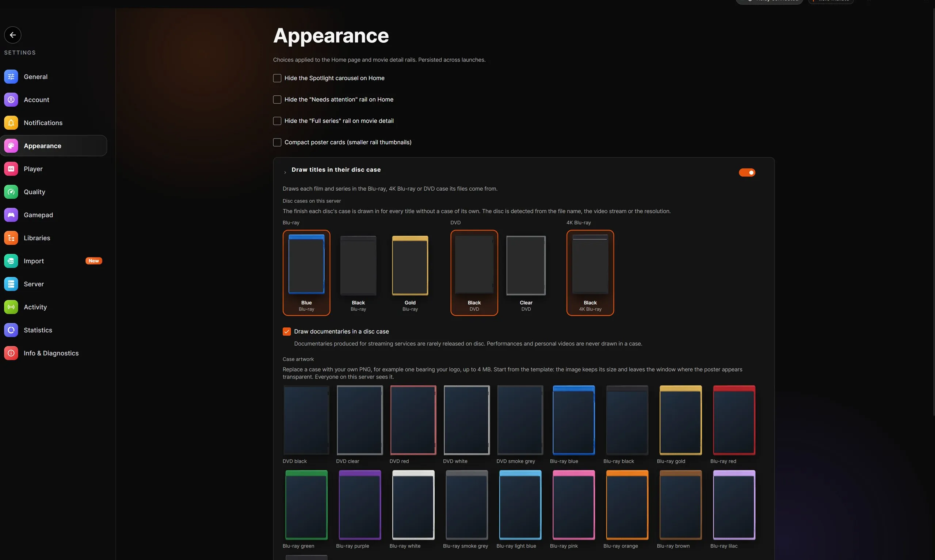Select the Black 4K Blu-ray case
Screen dimensions: 935x560
(590, 273)
